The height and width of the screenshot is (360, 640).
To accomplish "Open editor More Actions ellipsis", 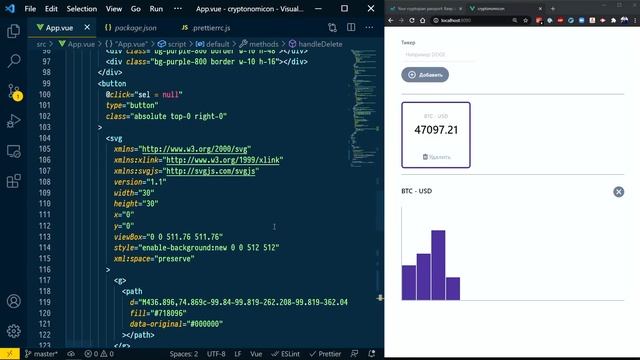I will (x=369, y=27).
